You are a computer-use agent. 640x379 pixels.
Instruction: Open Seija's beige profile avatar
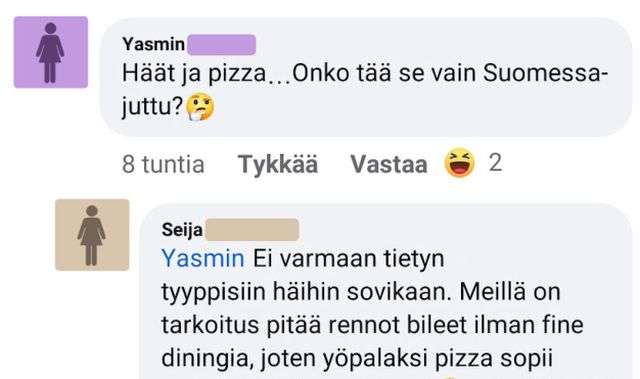(92, 235)
